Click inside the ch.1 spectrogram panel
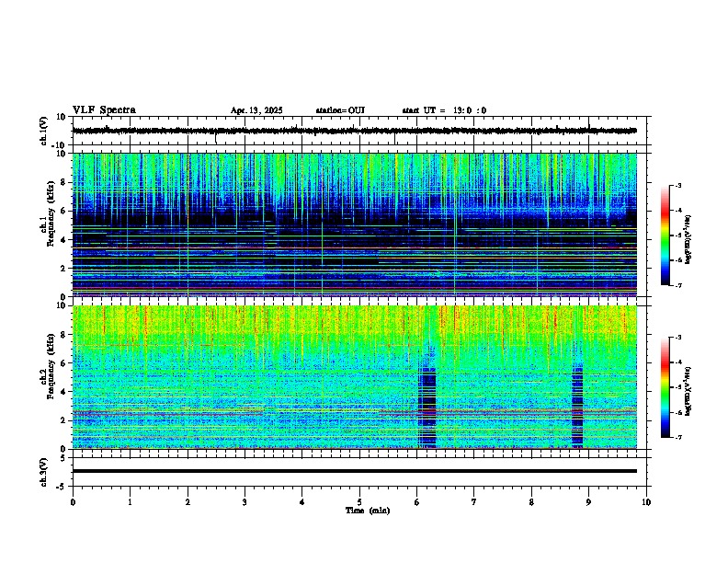 click(354, 224)
